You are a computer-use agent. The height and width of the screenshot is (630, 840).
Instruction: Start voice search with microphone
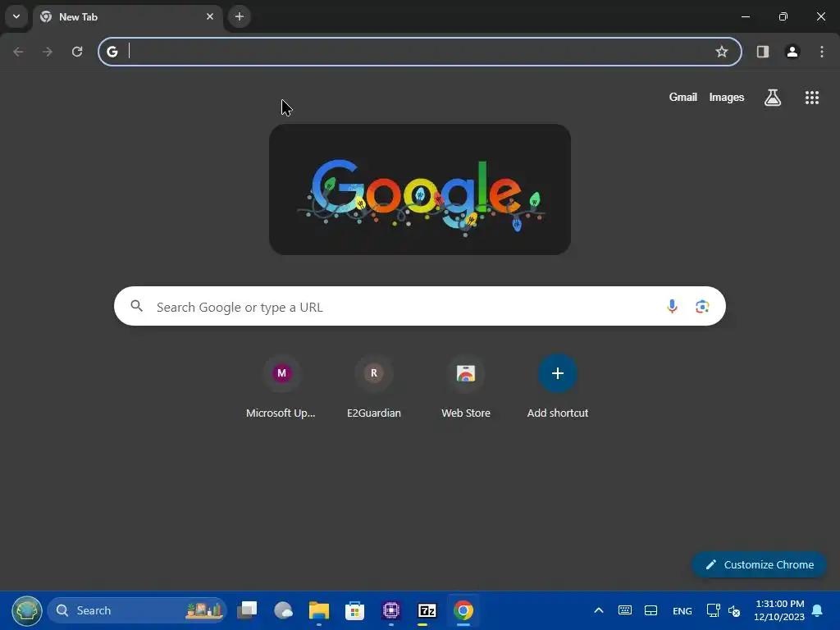tap(672, 306)
